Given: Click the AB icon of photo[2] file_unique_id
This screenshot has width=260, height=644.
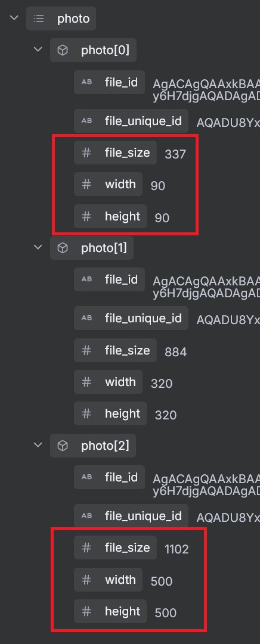Looking at the screenshot, I should coord(86,516).
